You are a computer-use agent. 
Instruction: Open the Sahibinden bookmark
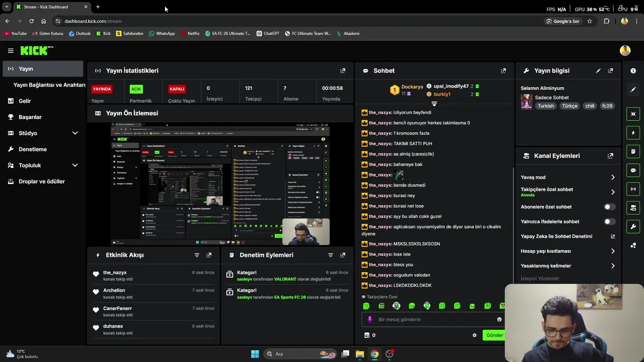129,34
